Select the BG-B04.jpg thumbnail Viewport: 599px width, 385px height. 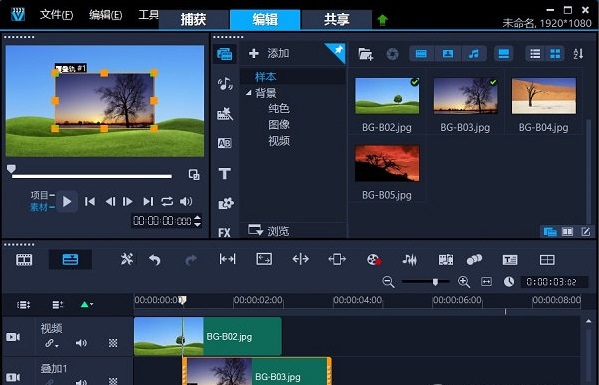(x=544, y=96)
